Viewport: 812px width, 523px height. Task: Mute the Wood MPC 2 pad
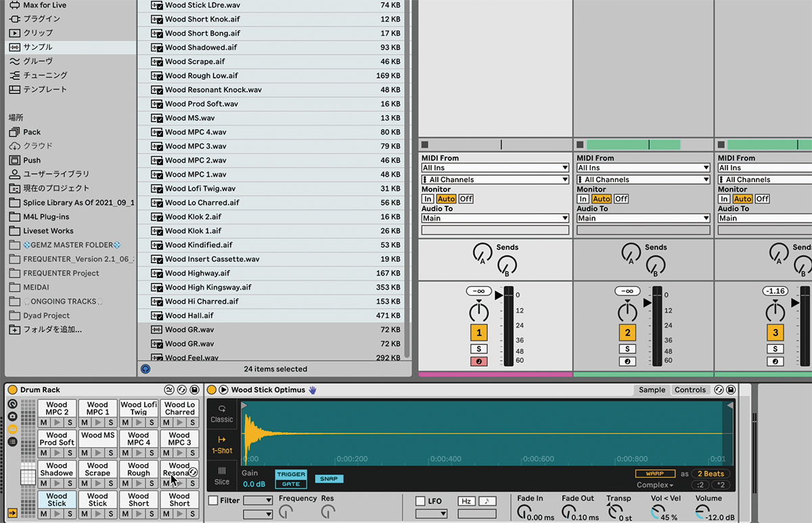(x=43, y=422)
